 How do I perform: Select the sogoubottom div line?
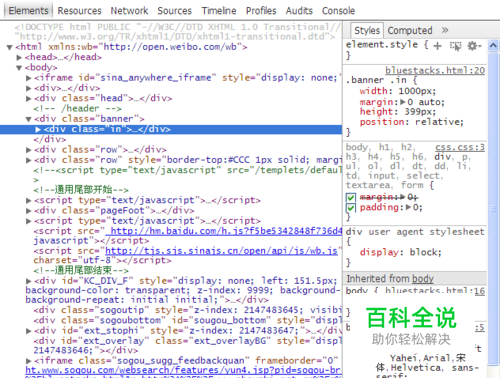tap(188, 320)
